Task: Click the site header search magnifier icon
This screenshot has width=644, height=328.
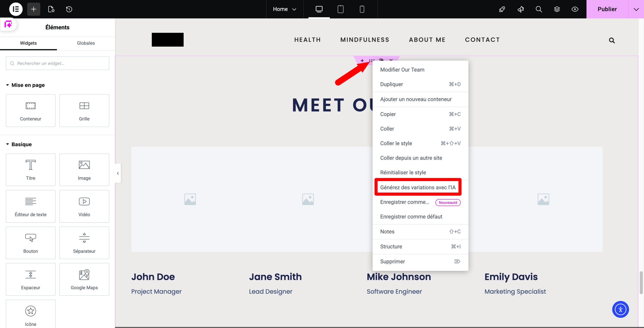Action: (x=612, y=41)
